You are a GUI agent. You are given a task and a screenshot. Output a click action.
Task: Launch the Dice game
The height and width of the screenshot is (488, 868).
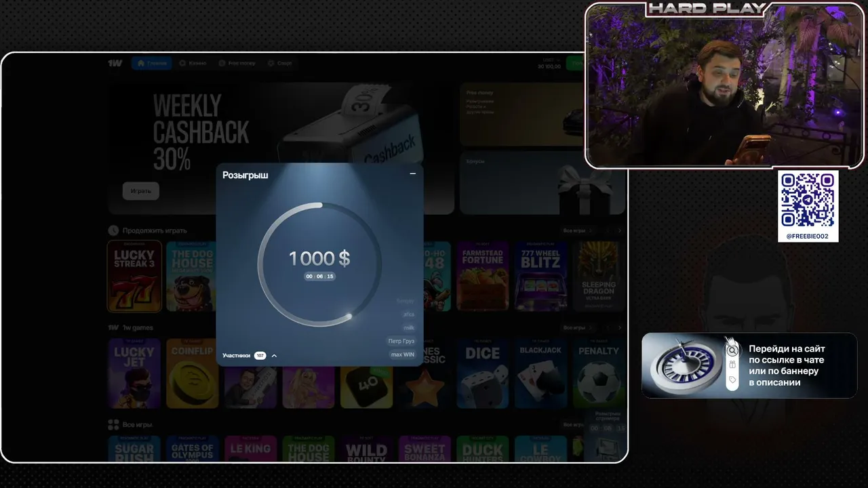(482, 373)
